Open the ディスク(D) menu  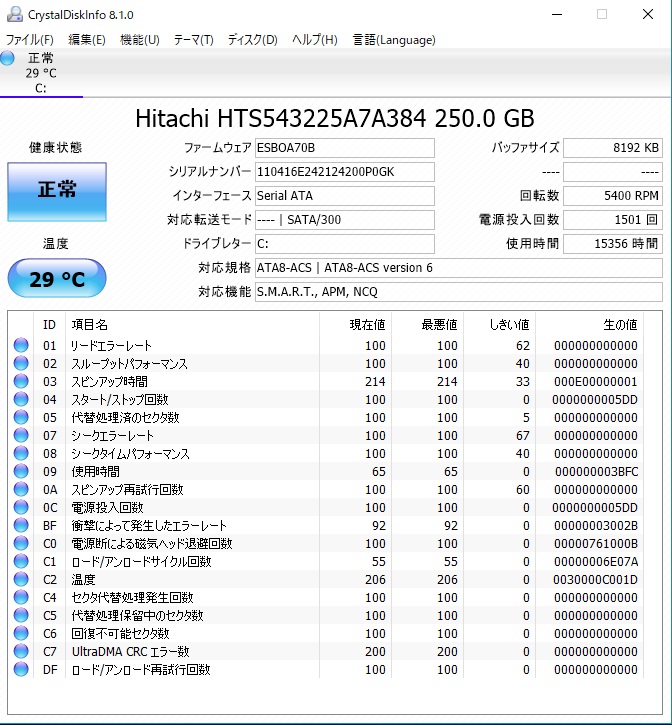tap(253, 40)
